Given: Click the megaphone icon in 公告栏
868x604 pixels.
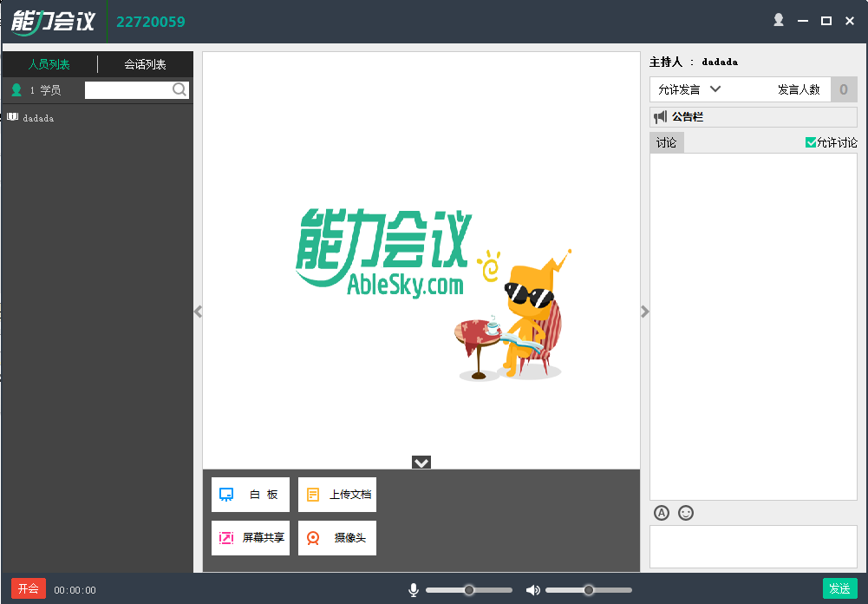Looking at the screenshot, I should [x=660, y=117].
